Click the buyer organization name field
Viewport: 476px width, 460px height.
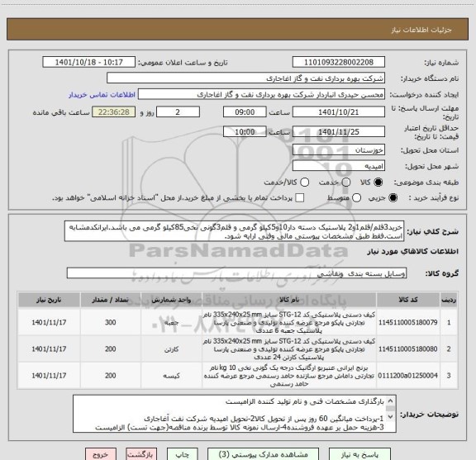point(245,78)
